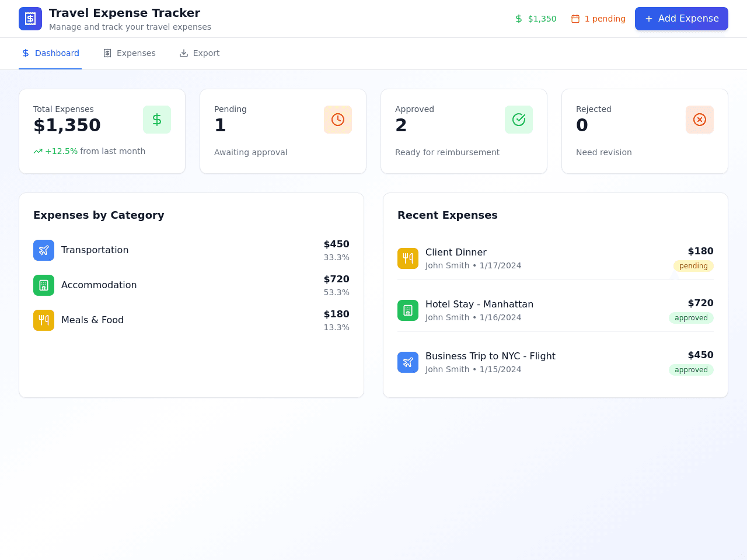Select the Meals & Food category label
747x560 pixels.
point(92,320)
